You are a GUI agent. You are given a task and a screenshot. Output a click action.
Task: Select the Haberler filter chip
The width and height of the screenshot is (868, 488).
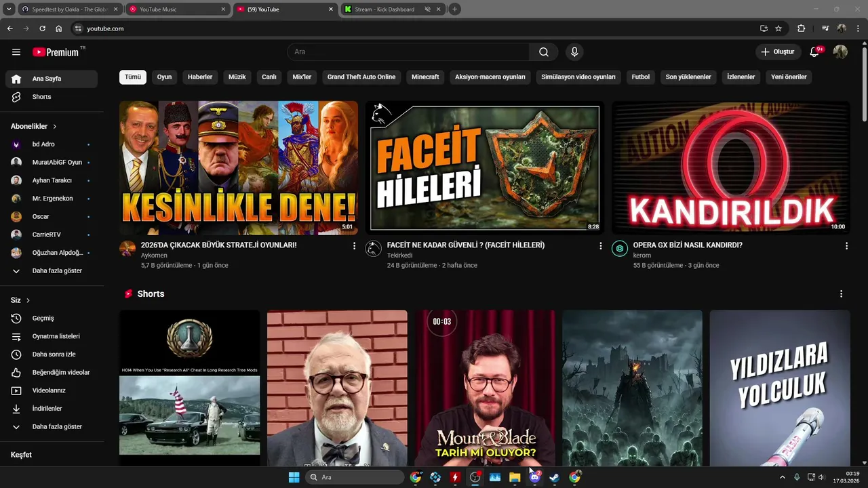click(200, 77)
